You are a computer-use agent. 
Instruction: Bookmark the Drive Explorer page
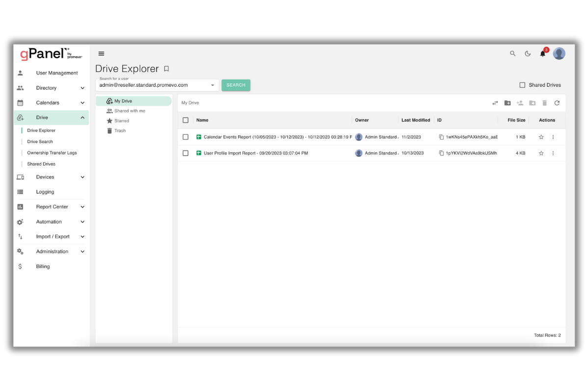[167, 69]
